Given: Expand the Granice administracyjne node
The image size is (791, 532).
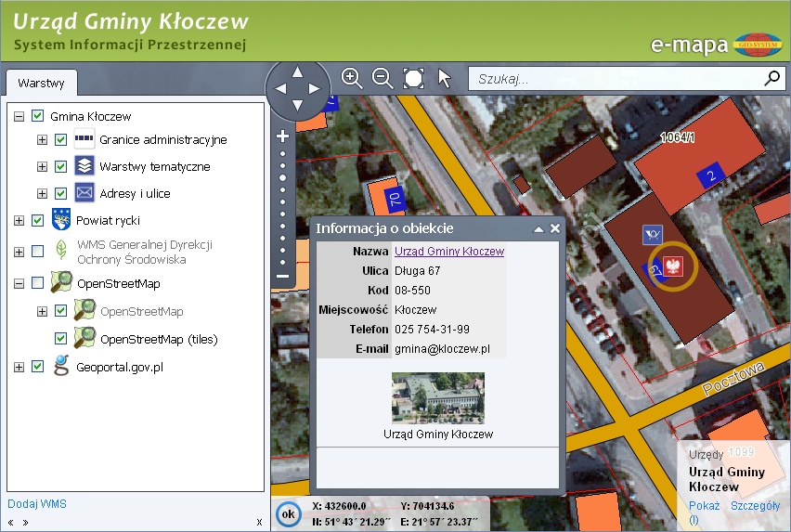Looking at the screenshot, I should [42, 139].
